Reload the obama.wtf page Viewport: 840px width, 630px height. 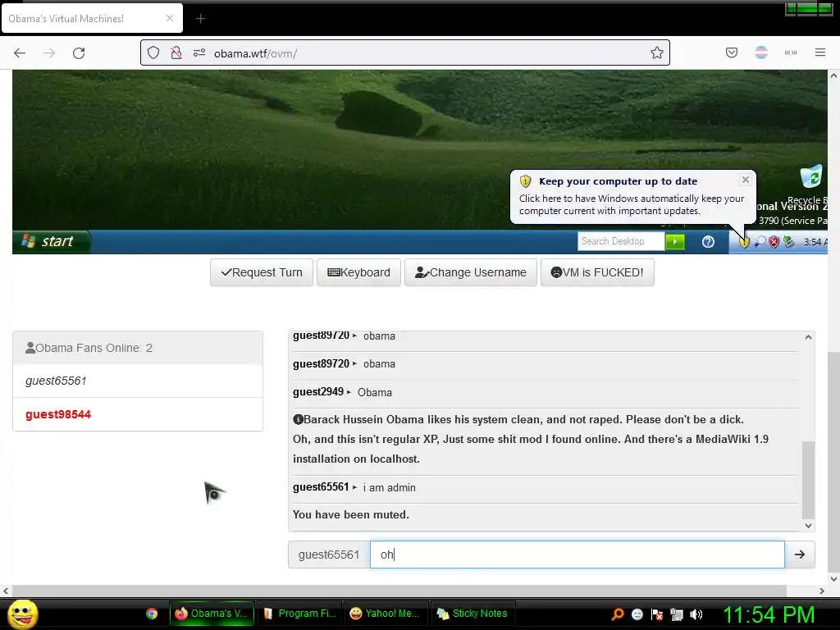point(79,53)
